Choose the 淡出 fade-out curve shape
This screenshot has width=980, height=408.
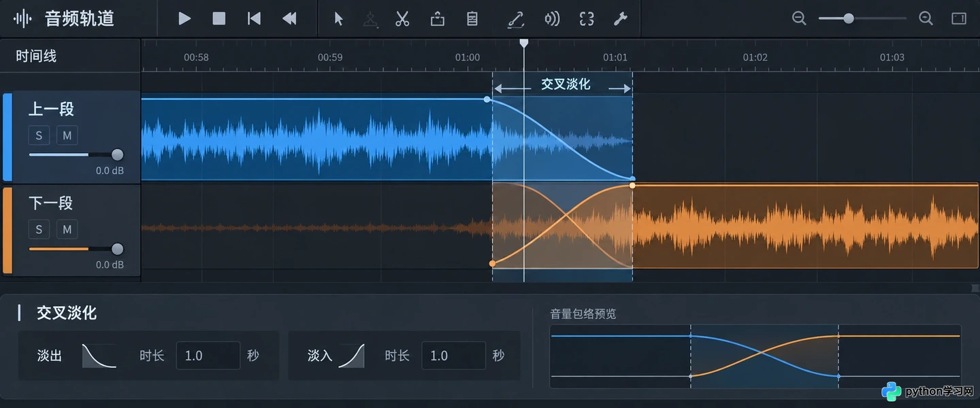(x=99, y=356)
